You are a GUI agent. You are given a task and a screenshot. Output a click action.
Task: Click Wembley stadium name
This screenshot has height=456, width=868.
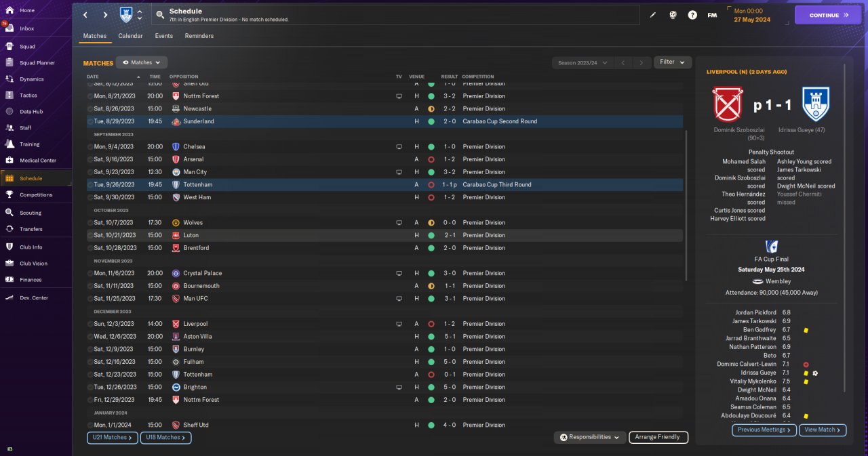[x=778, y=281]
